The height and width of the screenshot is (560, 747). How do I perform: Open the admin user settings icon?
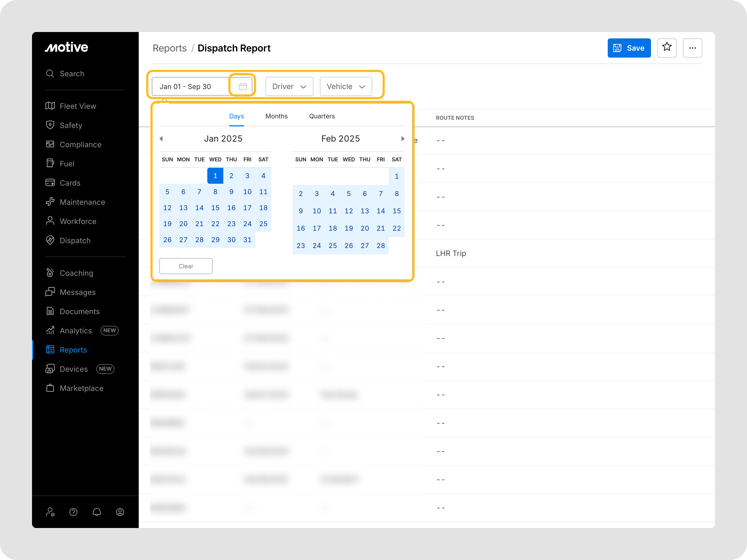coord(50,512)
